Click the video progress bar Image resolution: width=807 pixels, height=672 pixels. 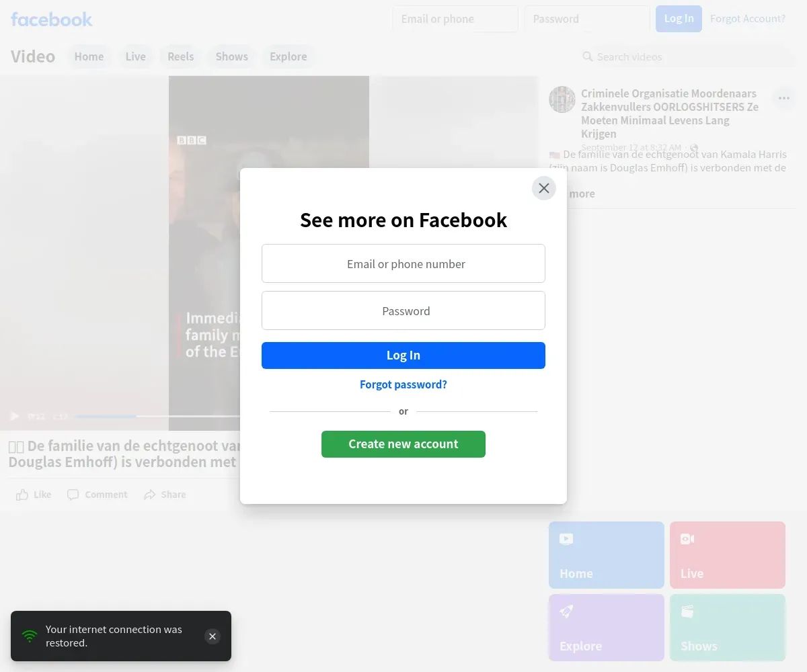click(x=158, y=417)
